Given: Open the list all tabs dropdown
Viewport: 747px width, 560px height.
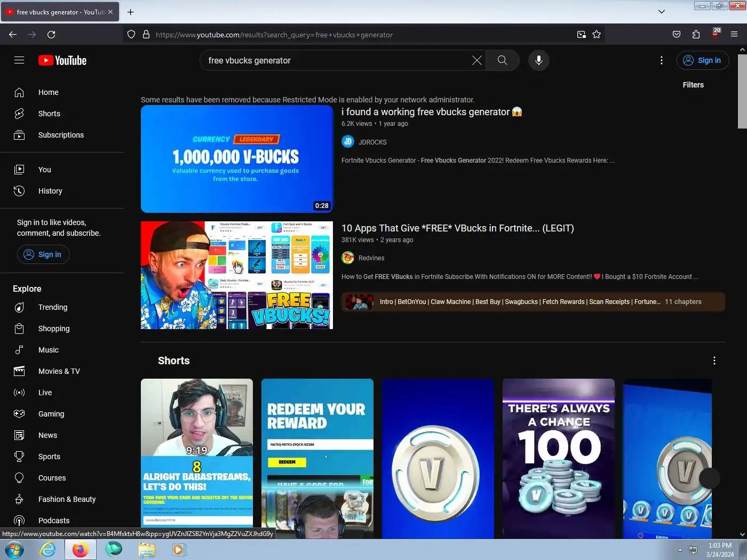Looking at the screenshot, I should [x=662, y=12].
